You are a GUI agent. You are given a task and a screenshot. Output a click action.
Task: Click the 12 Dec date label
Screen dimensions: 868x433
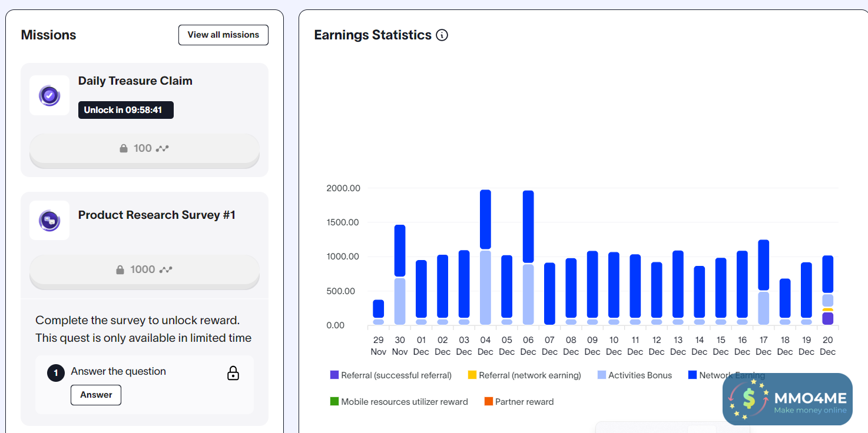point(657,346)
